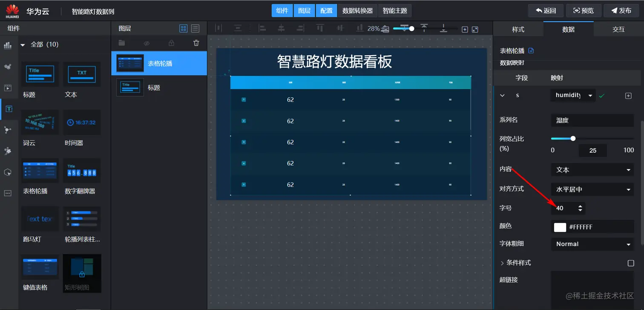Toggle fullscreen canvas view icon

[x=475, y=29]
